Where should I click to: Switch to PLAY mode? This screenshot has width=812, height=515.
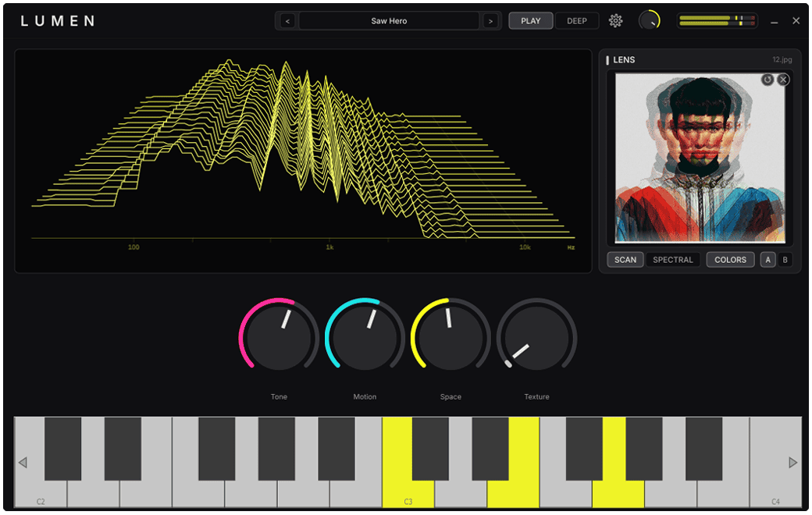(530, 21)
